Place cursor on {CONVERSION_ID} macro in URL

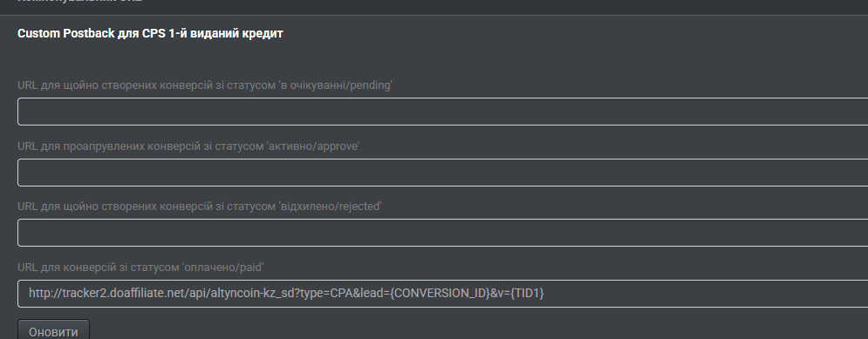click(x=440, y=294)
